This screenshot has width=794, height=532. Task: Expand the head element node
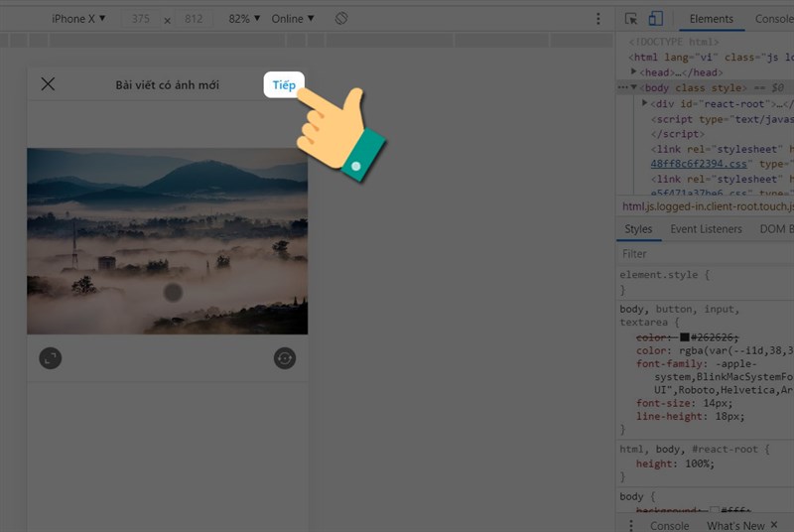click(635, 72)
